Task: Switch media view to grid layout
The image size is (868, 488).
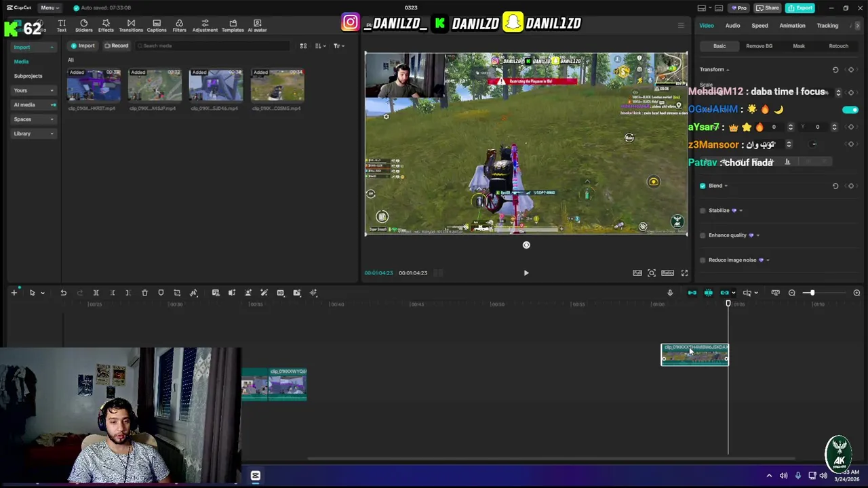Action: click(303, 45)
